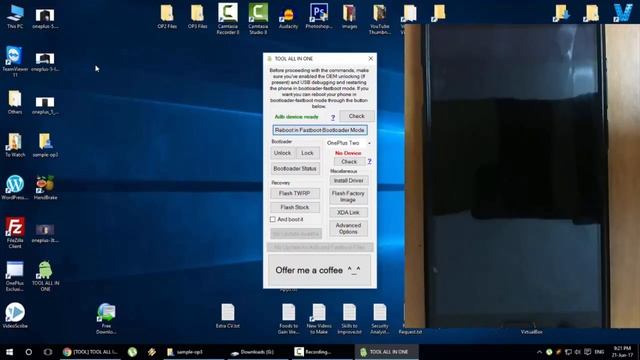The image size is (640, 360).
Task: Open the XDA Link button
Action: [x=348, y=213]
